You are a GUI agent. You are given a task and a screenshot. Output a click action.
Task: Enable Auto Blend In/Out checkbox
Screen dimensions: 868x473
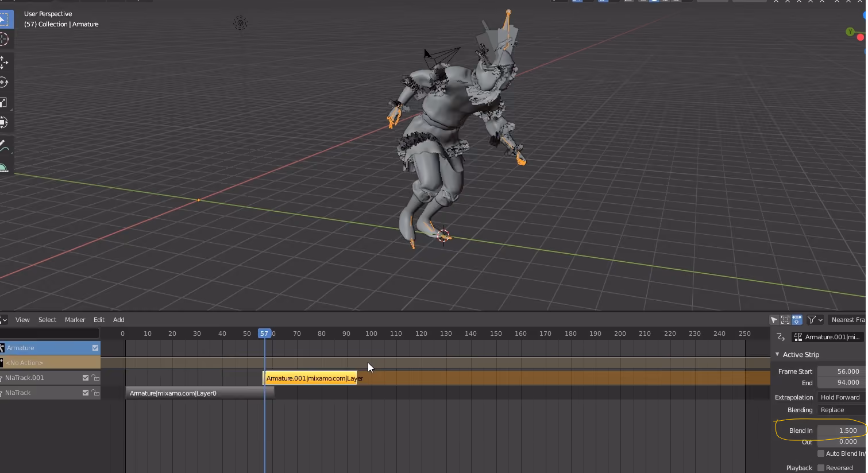pos(821,453)
